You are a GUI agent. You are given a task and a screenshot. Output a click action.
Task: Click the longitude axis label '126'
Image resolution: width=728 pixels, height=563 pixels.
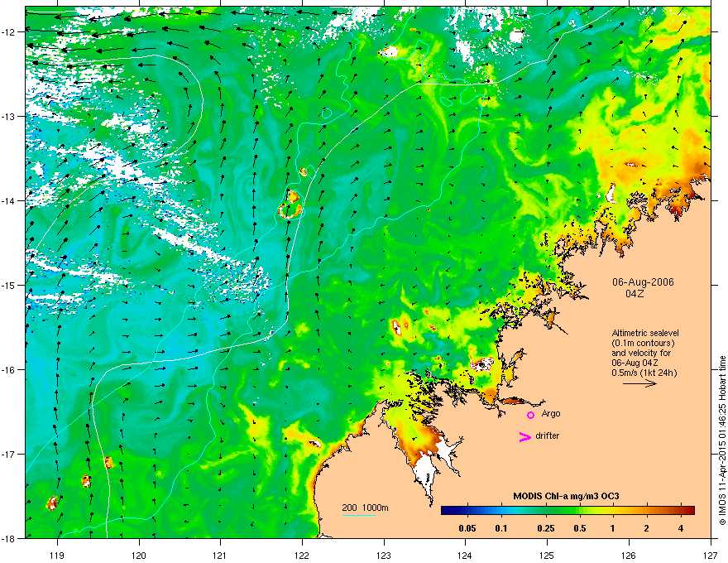(629, 555)
